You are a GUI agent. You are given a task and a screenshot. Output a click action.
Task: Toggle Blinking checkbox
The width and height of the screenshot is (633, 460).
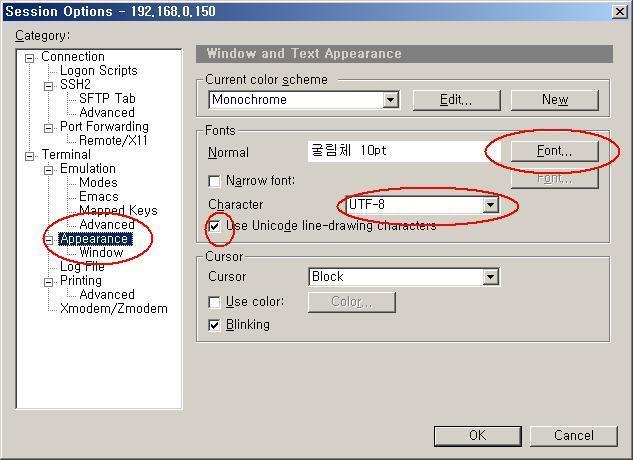click(x=214, y=325)
